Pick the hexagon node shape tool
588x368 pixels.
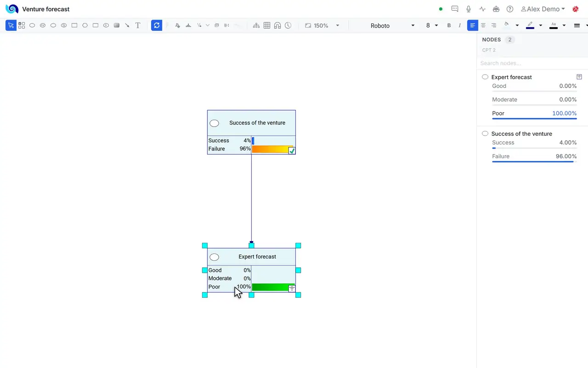pos(85,25)
